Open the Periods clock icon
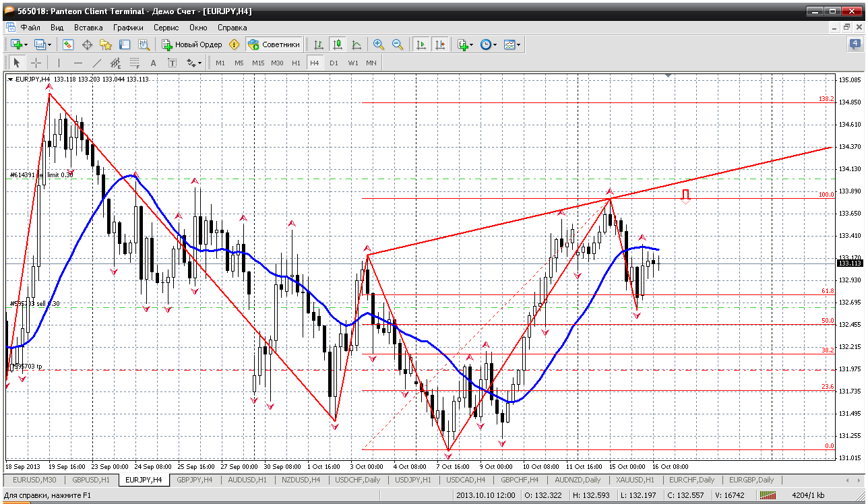 coord(485,44)
